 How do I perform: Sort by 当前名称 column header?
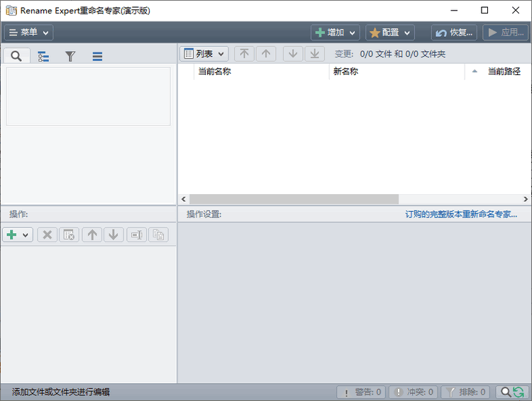tap(261, 72)
